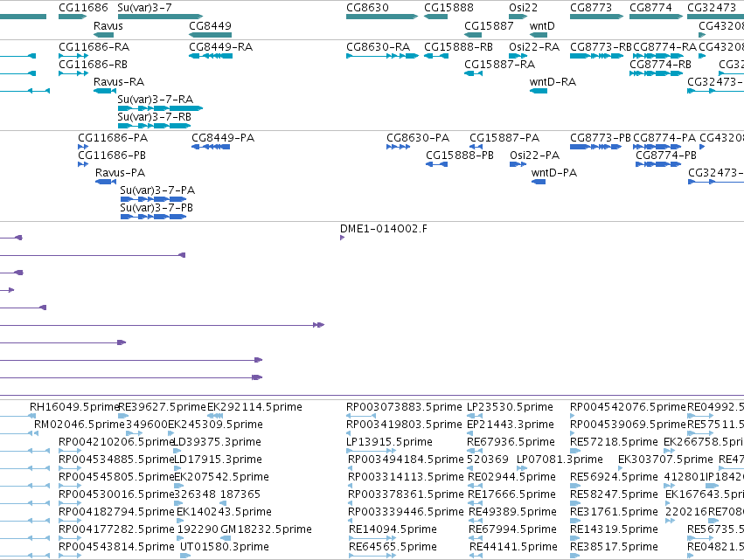
Task: Select the RE38517.5prime EST feature
Action: 575,556
